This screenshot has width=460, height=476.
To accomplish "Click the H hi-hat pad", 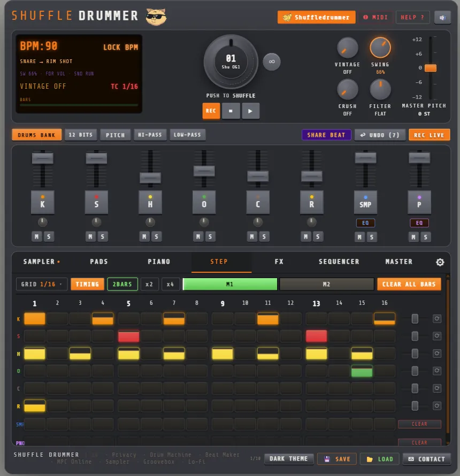I will [x=150, y=202].
